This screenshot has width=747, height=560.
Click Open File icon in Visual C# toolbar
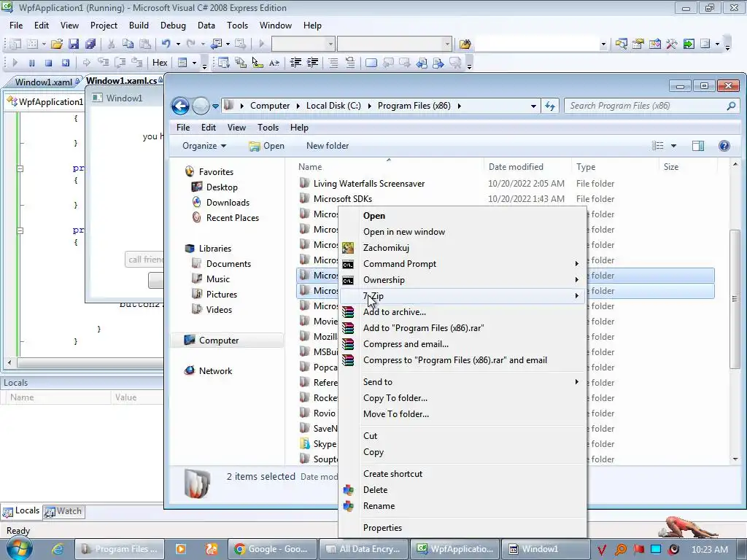coord(57,44)
